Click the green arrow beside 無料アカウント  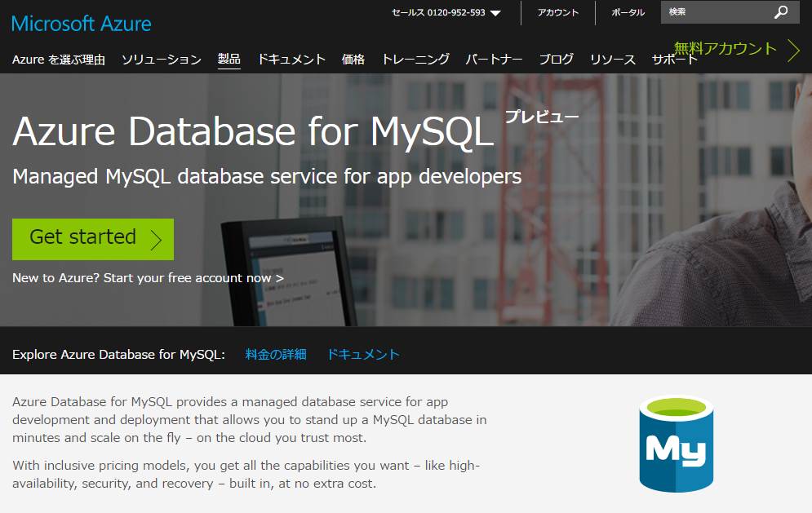pyautogui.click(x=793, y=50)
